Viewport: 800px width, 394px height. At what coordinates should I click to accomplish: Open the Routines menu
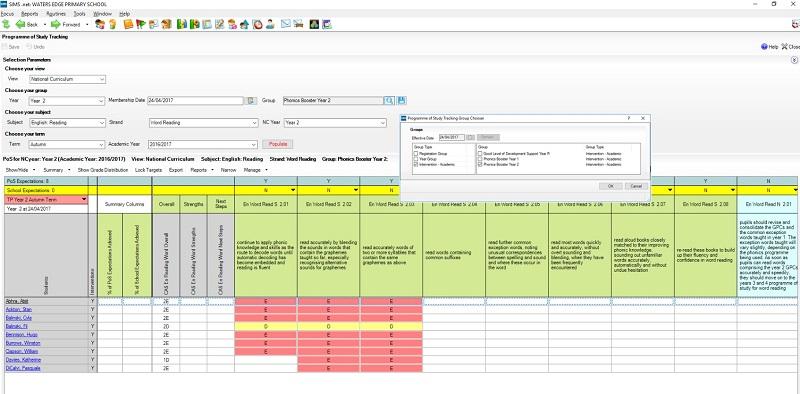pyautogui.click(x=56, y=14)
